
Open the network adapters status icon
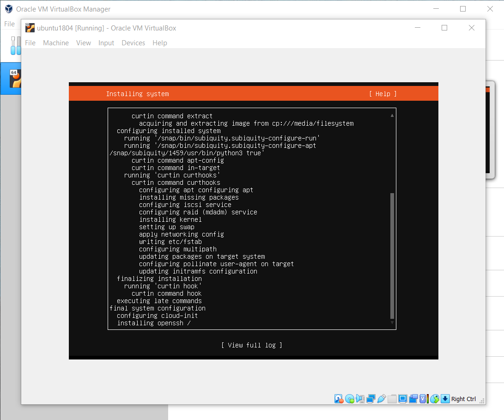371,399
